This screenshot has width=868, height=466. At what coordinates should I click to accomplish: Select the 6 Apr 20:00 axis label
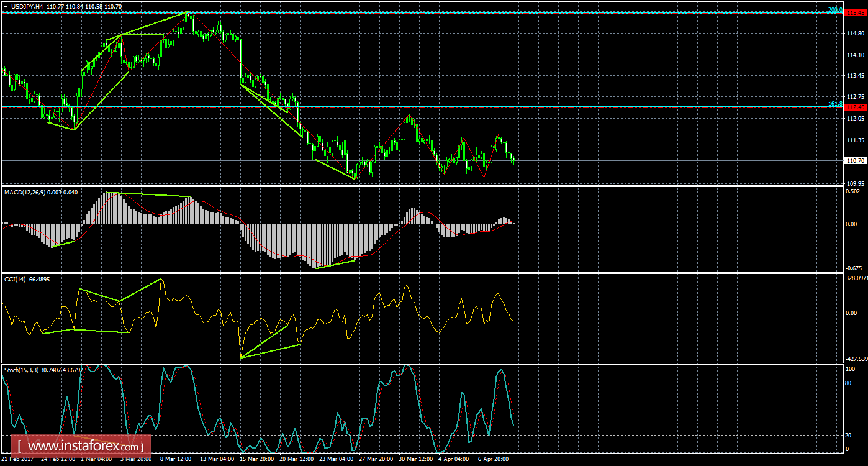tap(494, 460)
